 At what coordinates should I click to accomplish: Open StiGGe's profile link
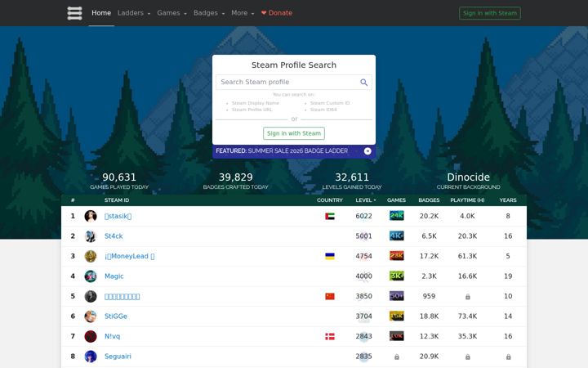click(x=115, y=316)
